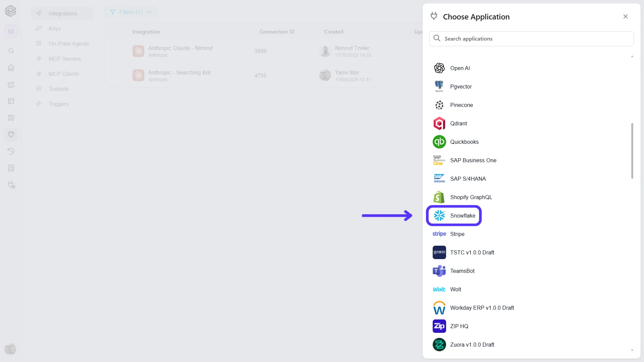The image size is (644, 362).
Task: Close the Choose Application panel
Action: click(625, 16)
